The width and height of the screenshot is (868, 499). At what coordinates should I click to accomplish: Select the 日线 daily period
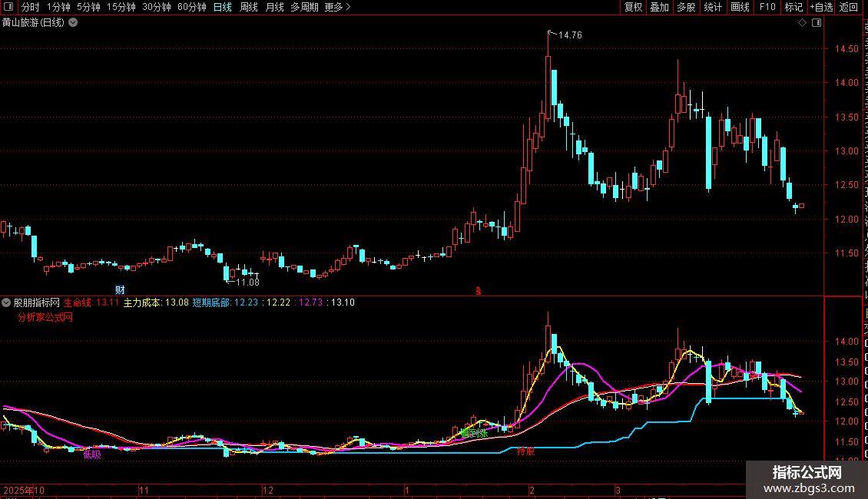(223, 7)
